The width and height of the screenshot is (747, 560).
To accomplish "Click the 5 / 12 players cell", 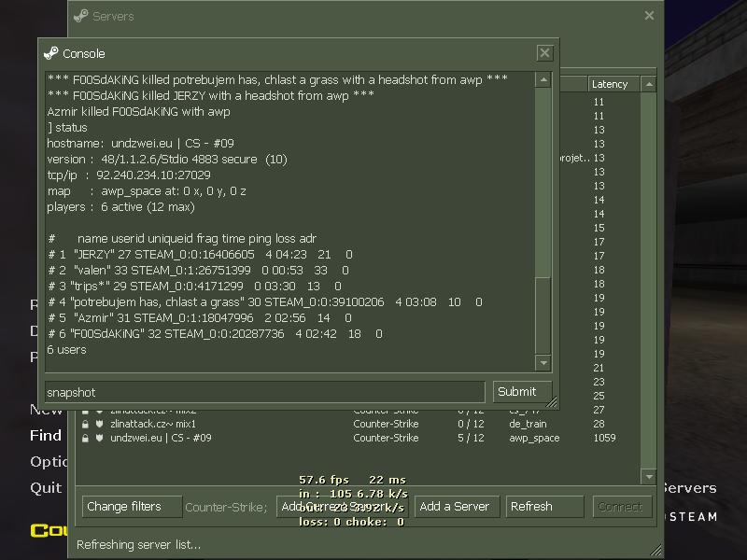I will (471, 438).
